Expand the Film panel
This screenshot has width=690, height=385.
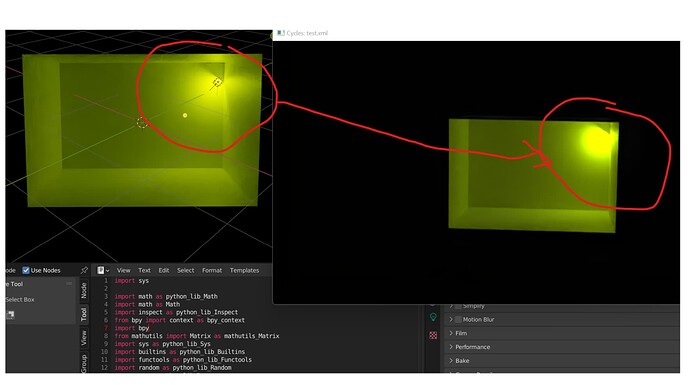pyautogui.click(x=564, y=333)
